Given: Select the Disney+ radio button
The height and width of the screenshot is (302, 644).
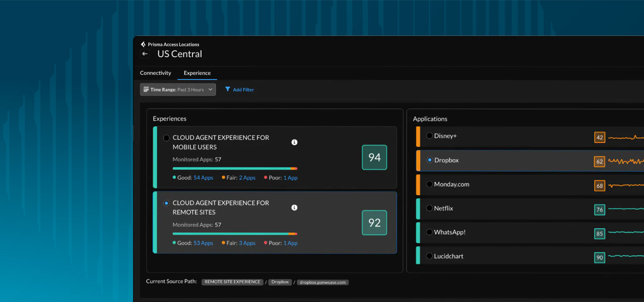Looking at the screenshot, I should (430, 135).
